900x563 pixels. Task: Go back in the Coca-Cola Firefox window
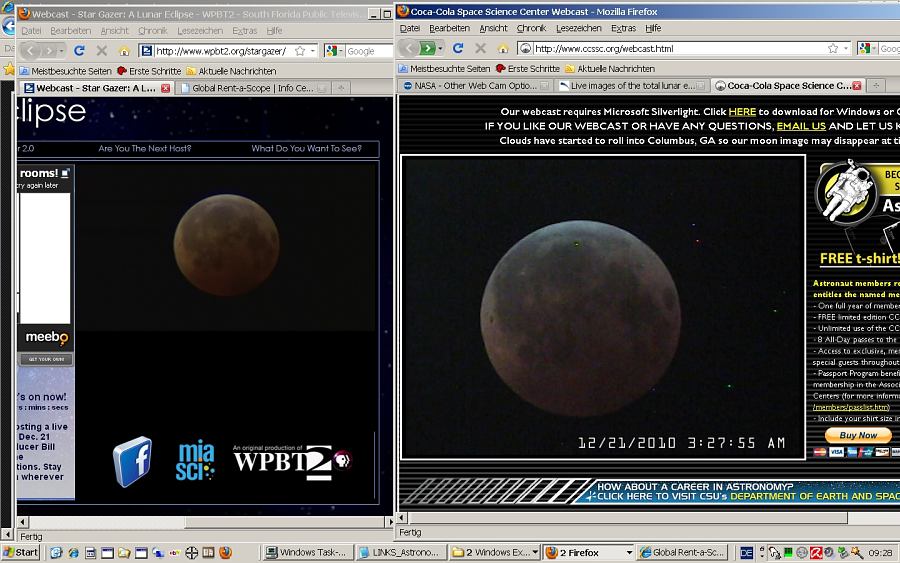409,48
